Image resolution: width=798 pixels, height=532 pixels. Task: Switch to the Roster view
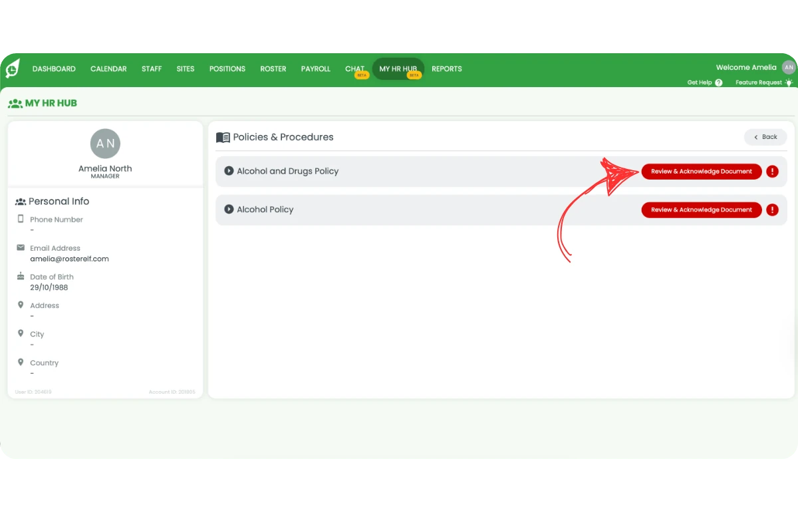(x=273, y=68)
